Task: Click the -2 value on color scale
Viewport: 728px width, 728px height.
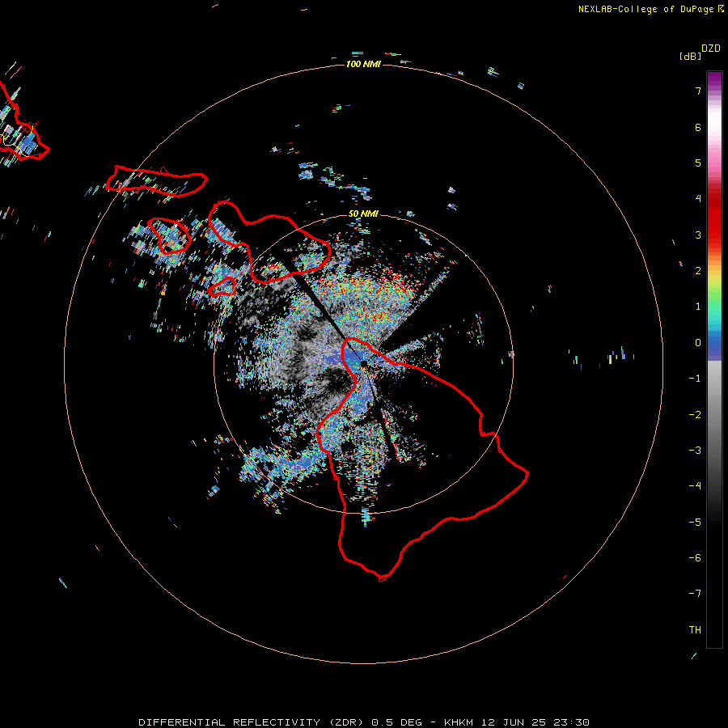Action: tap(695, 415)
